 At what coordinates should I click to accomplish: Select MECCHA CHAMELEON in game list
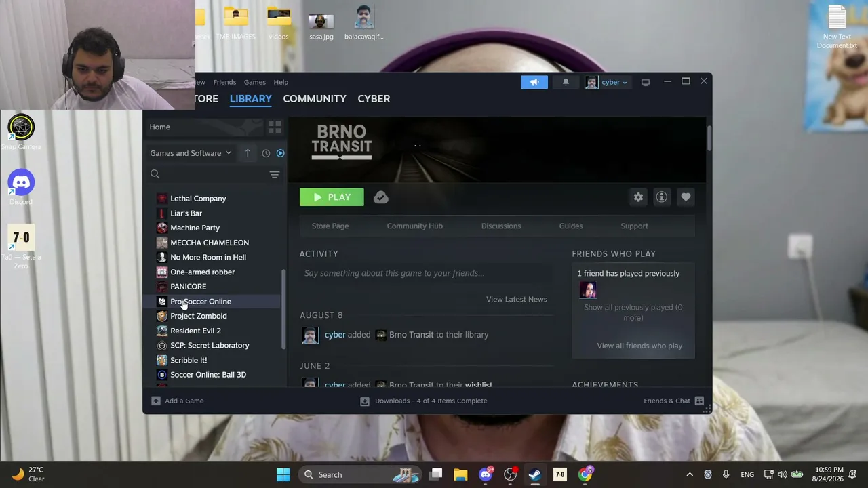[214, 243]
